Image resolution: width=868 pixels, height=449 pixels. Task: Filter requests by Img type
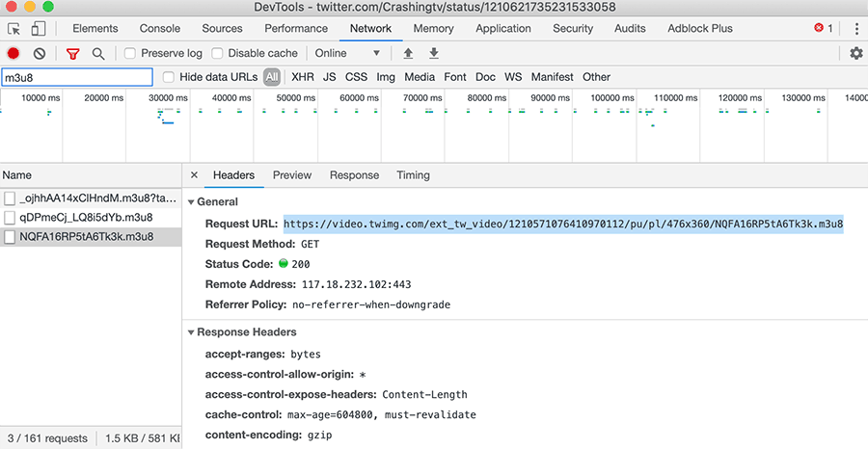[x=386, y=77]
